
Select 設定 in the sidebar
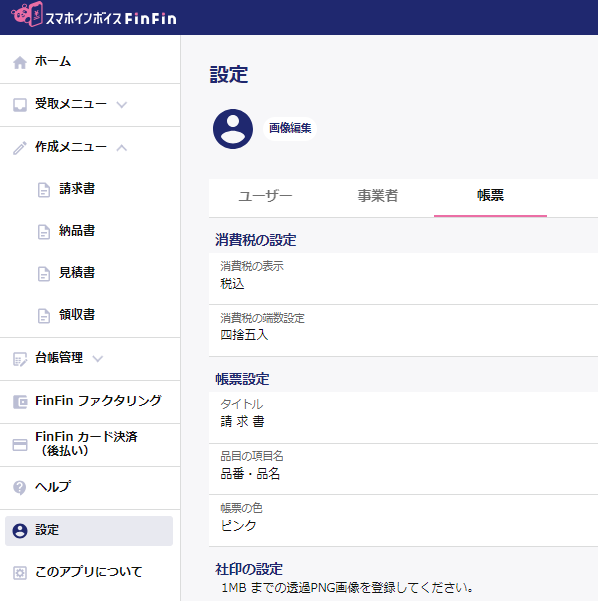coord(89,531)
